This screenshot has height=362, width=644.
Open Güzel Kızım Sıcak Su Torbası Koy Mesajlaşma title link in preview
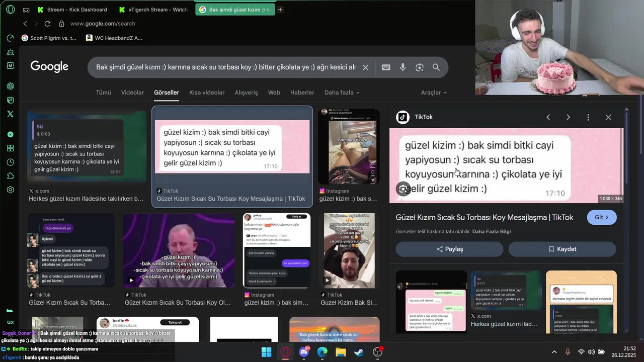coord(484,217)
